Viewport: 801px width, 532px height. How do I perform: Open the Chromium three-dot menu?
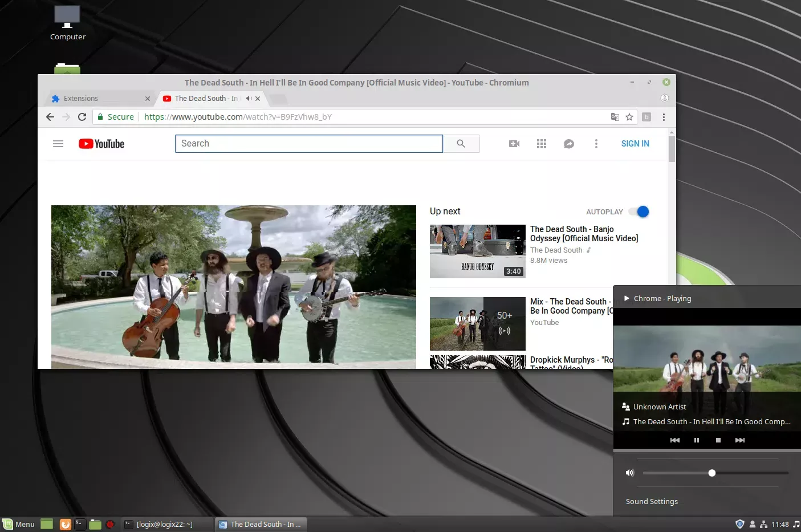664,116
